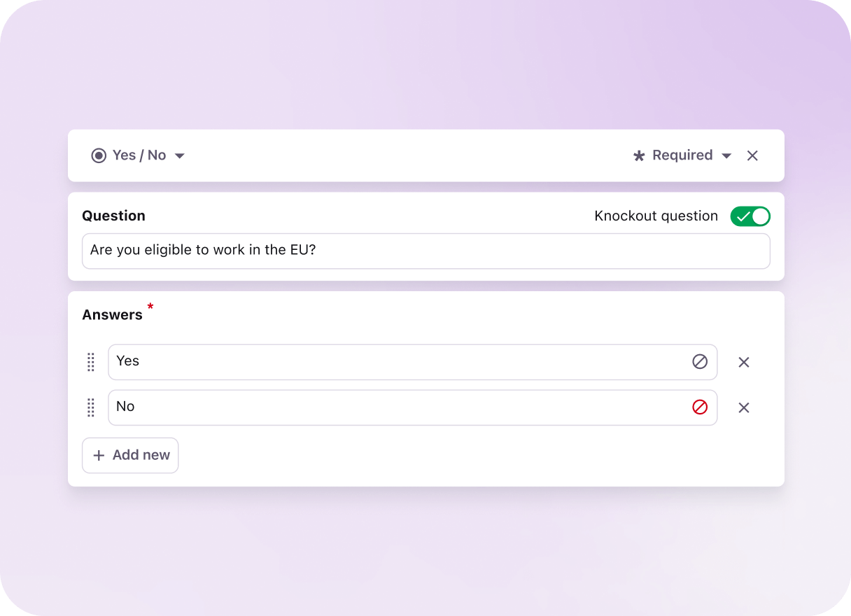Click the asterisk icon beside Required

(639, 155)
